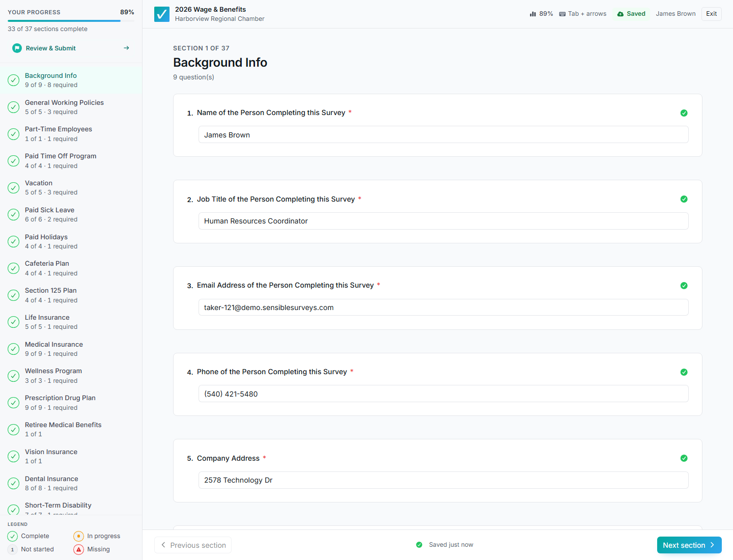
Task: Open the Wellness Program section
Action: click(x=71, y=376)
